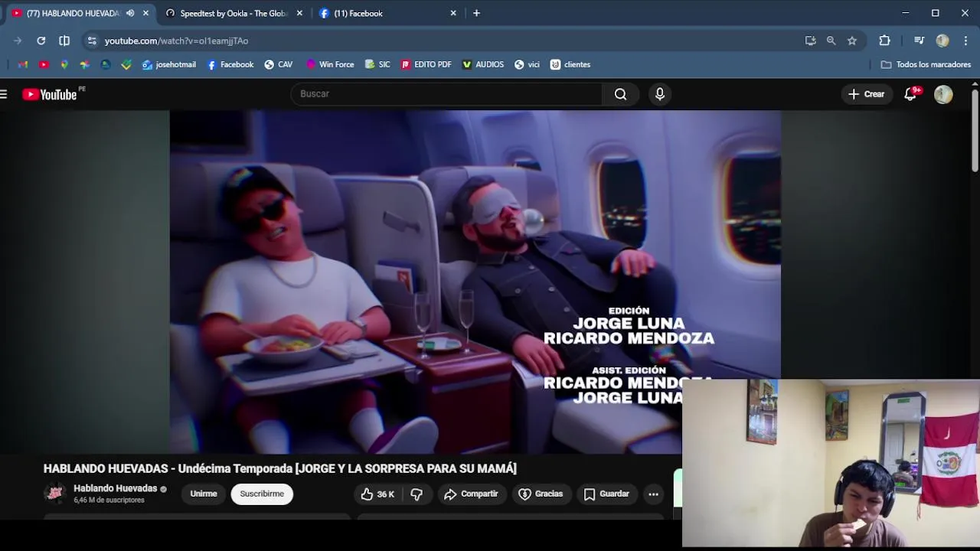Click the Suscribirme button
980x551 pixels.
click(262, 494)
